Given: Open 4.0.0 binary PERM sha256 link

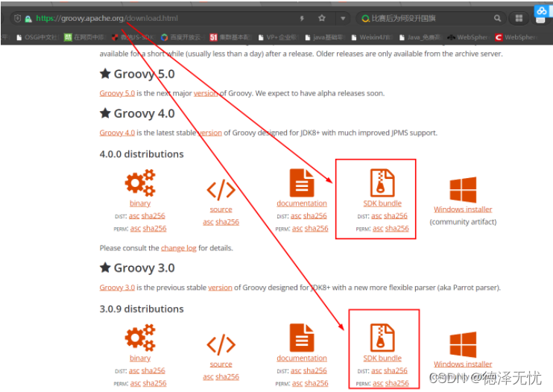Looking at the screenshot, I should [155, 229].
